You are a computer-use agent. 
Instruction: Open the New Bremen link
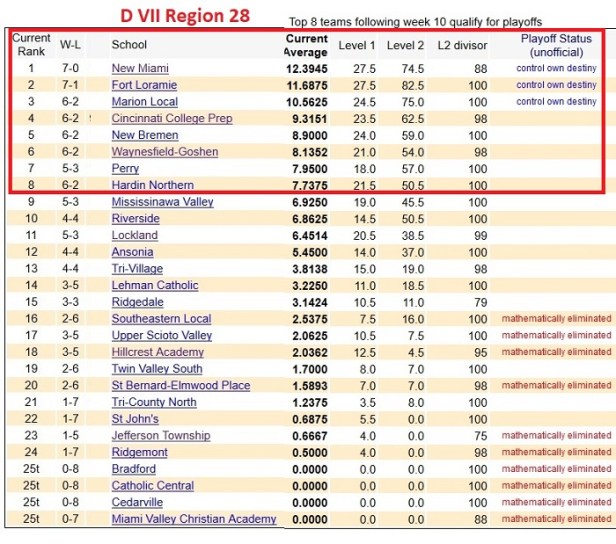(145, 135)
